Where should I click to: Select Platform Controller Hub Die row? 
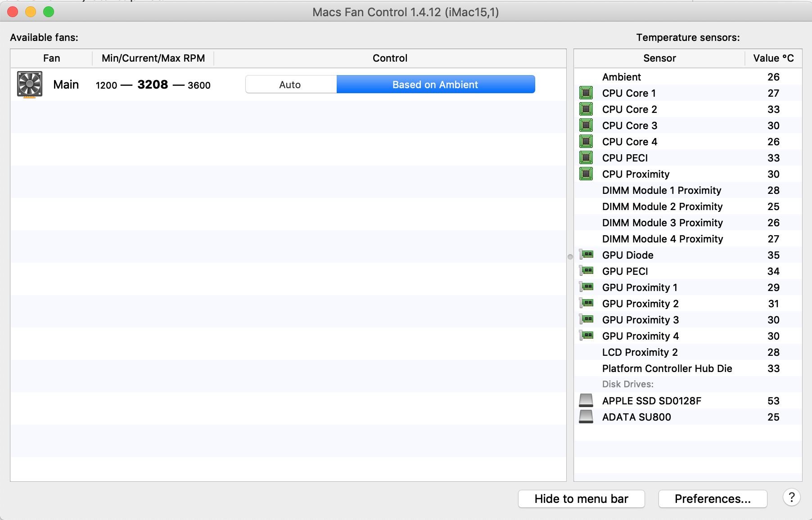pyautogui.click(x=688, y=368)
